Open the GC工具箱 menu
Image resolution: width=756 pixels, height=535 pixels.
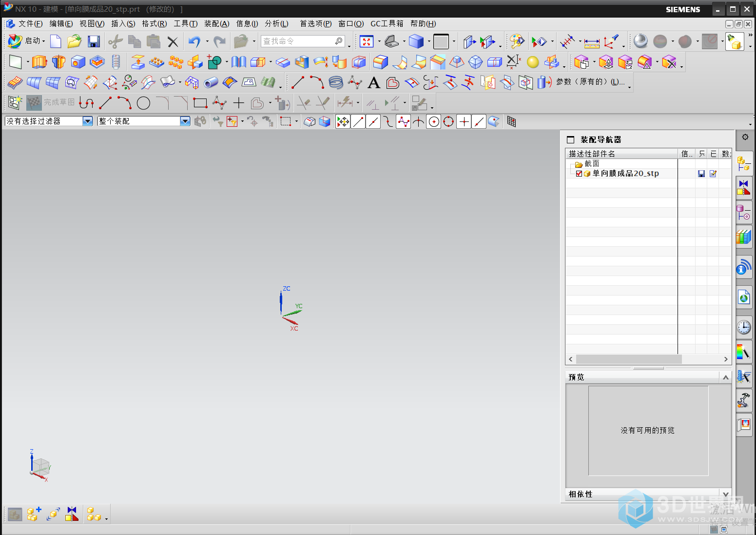click(387, 23)
